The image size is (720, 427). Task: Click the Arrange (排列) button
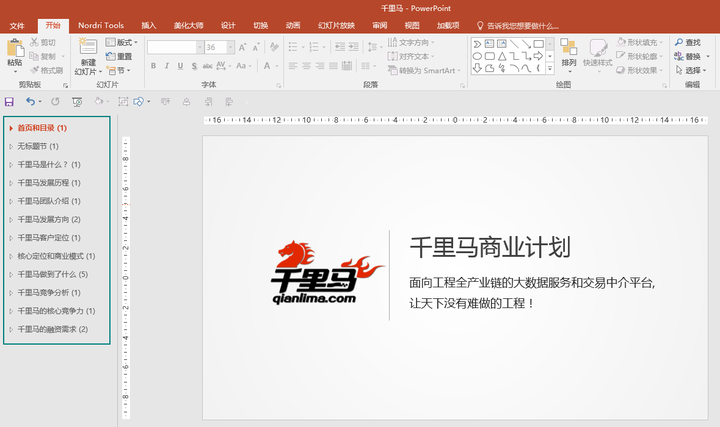tap(568, 55)
